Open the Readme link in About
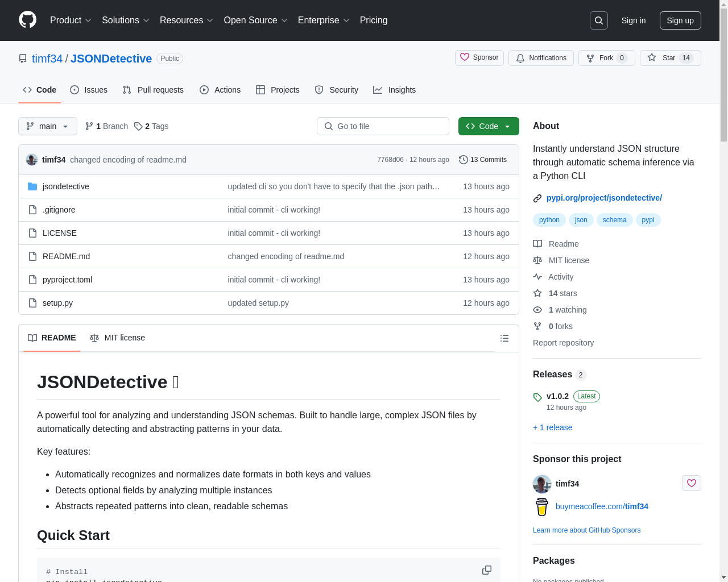728x582 pixels. click(x=556, y=244)
